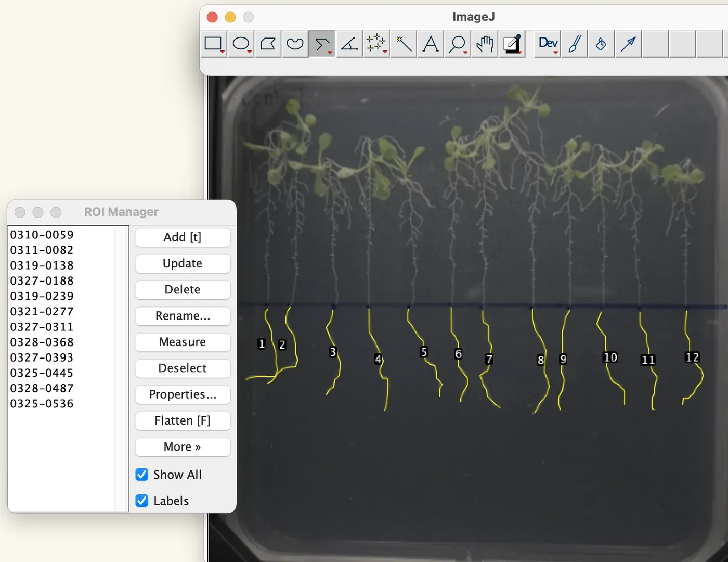Select the Multi-point tool

point(376,44)
